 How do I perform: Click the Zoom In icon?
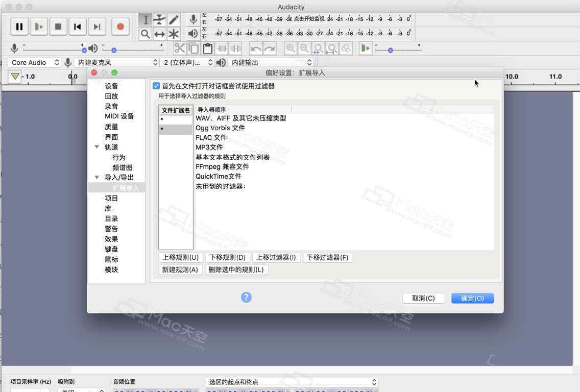click(291, 48)
